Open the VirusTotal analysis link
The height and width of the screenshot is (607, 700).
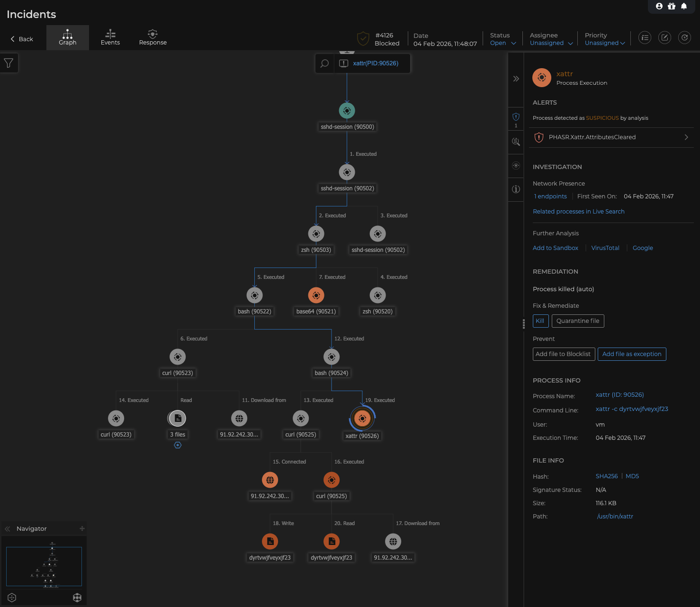[605, 248]
